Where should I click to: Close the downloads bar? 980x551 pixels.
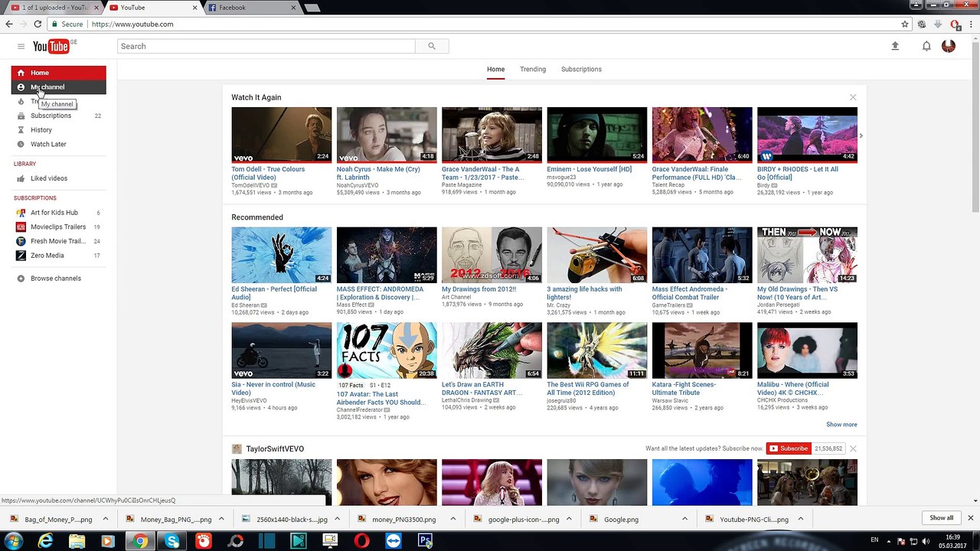tap(970, 518)
